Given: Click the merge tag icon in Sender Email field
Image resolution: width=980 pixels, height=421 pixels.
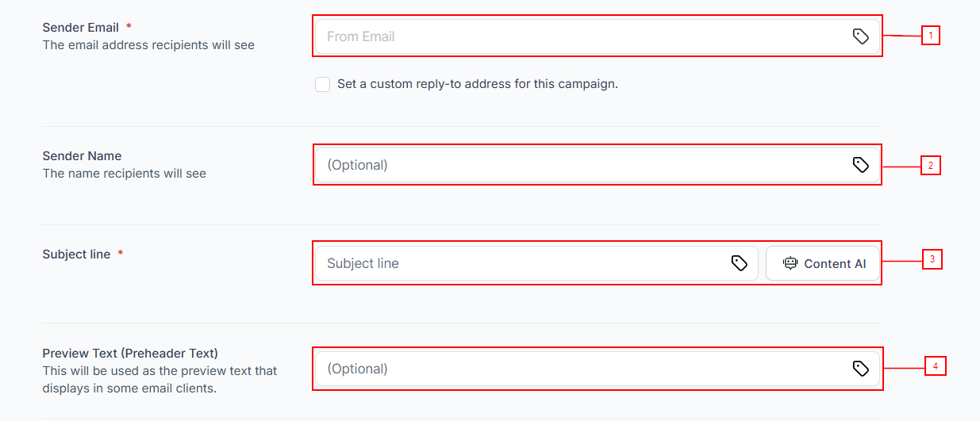Looking at the screenshot, I should pyautogui.click(x=860, y=36).
